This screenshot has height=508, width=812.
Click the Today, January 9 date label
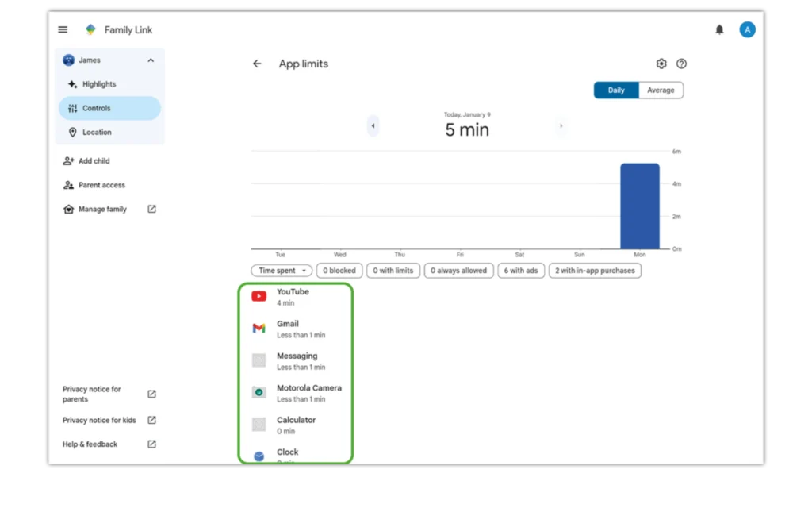tap(467, 114)
